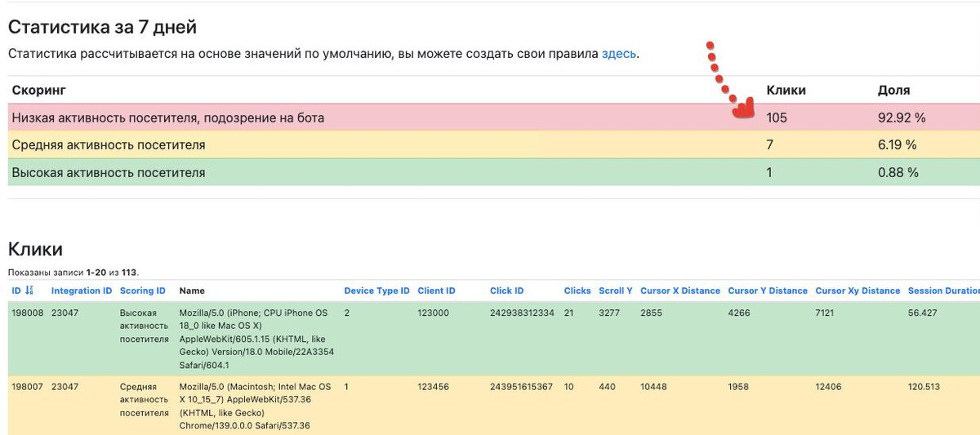
Task: Sort by Cursor Y Distance column
Action: [768, 291]
